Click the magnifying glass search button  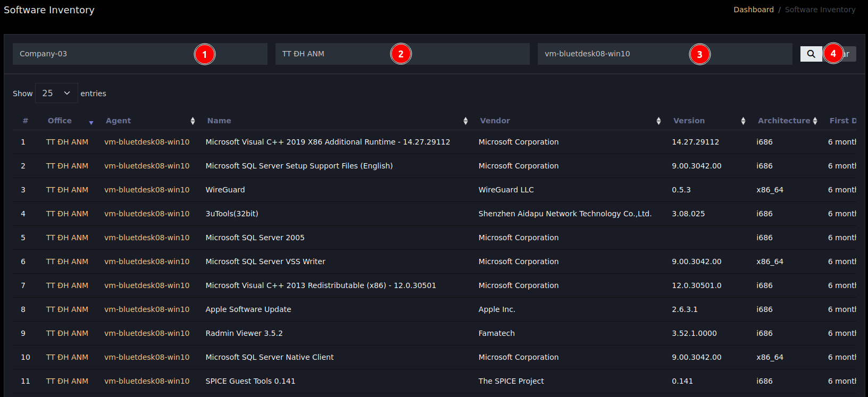click(811, 54)
